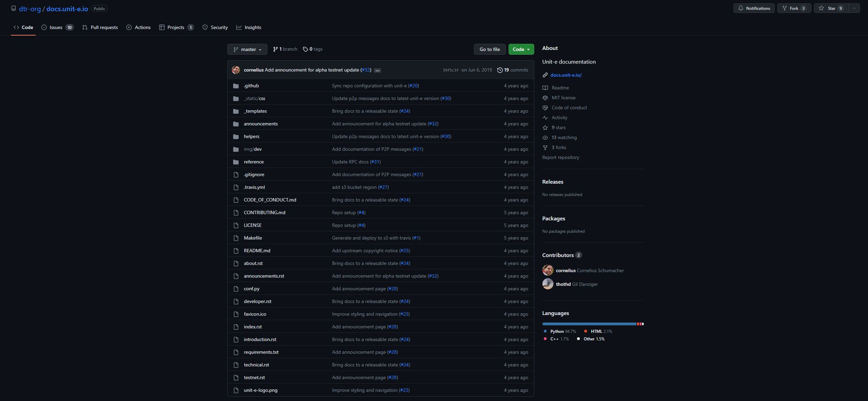Expand the commit message ellipsis
The image size is (868, 401).
(x=377, y=70)
